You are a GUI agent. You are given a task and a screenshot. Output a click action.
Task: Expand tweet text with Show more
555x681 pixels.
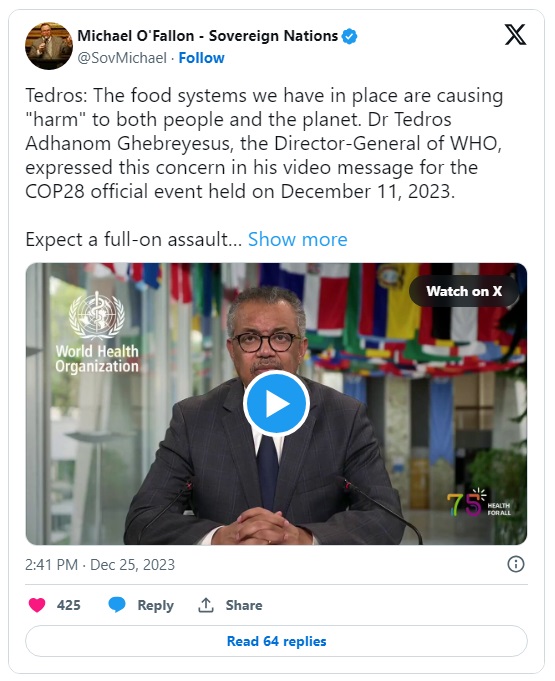(297, 239)
